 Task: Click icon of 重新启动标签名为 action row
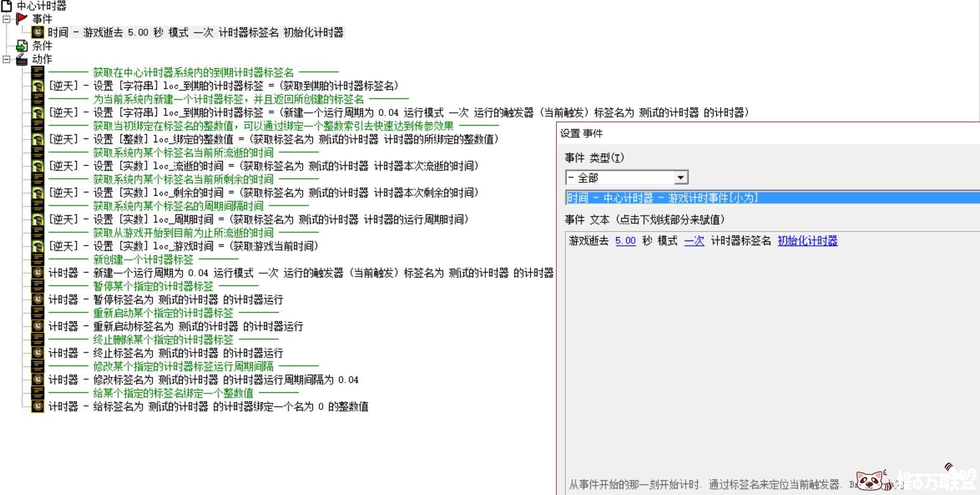coord(39,326)
